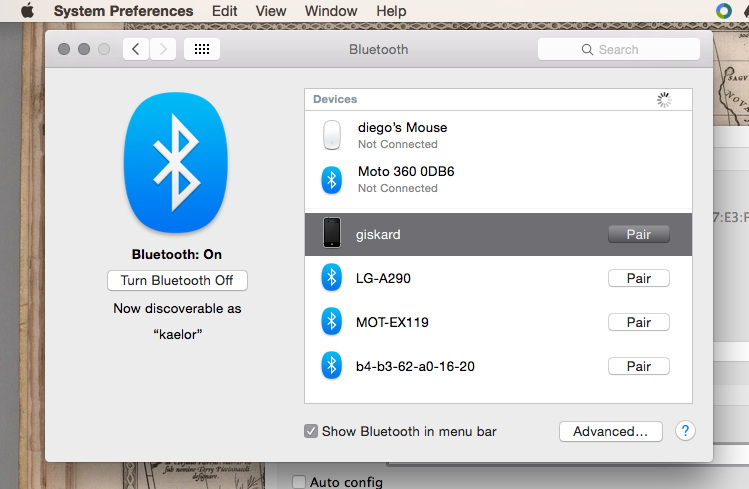The width and height of the screenshot is (749, 489).
Task: Turn Bluetooth Off
Action: tap(177, 280)
